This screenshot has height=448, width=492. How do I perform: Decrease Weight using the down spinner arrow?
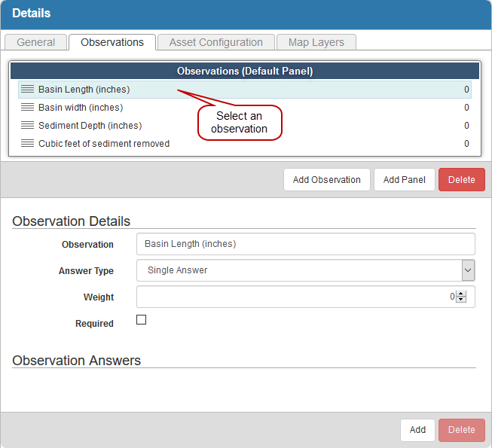461,300
